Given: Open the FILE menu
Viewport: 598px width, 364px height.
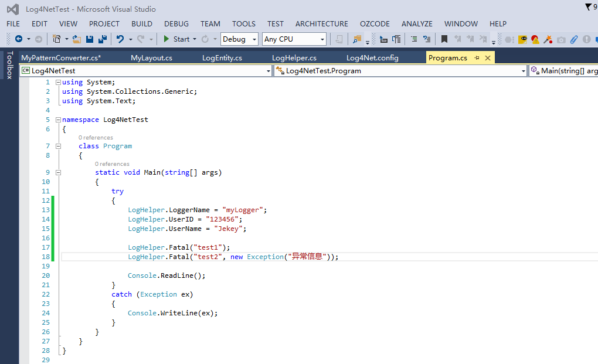Looking at the screenshot, I should (13, 23).
